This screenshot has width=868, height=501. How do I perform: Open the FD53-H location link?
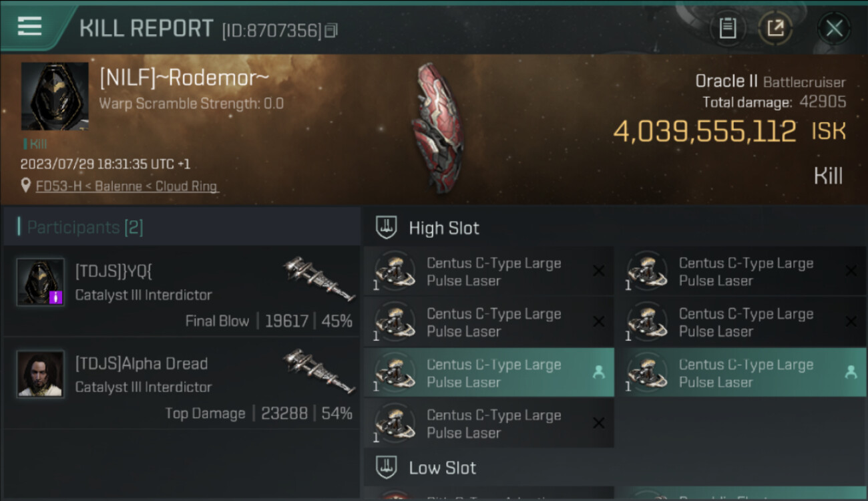[127, 186]
